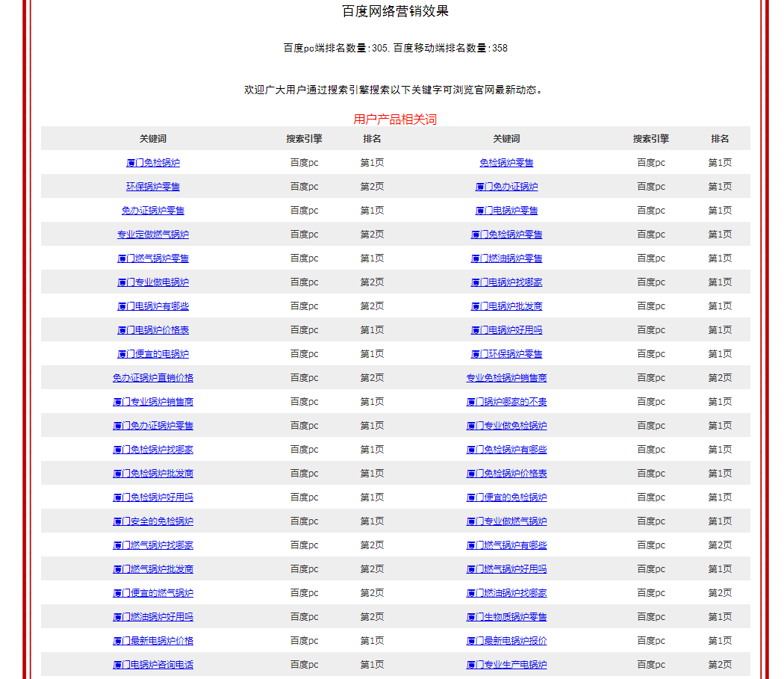Select the 专业免检锅炉销售商 link
The height and width of the screenshot is (679, 784).
[506, 378]
